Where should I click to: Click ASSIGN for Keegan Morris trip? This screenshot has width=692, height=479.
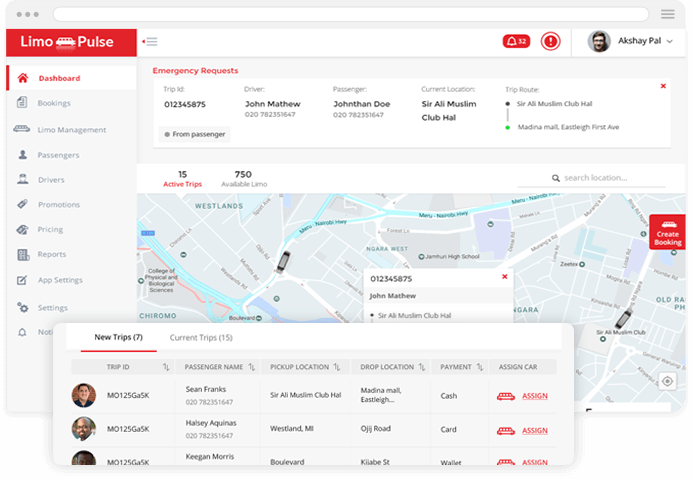[x=535, y=462]
